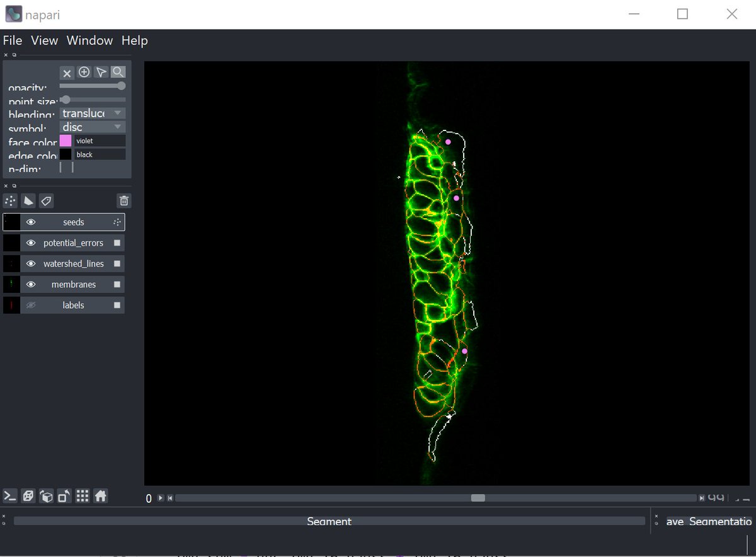This screenshot has height=557, width=756.
Task: Click the transpose dimensions button
Action: click(64, 496)
